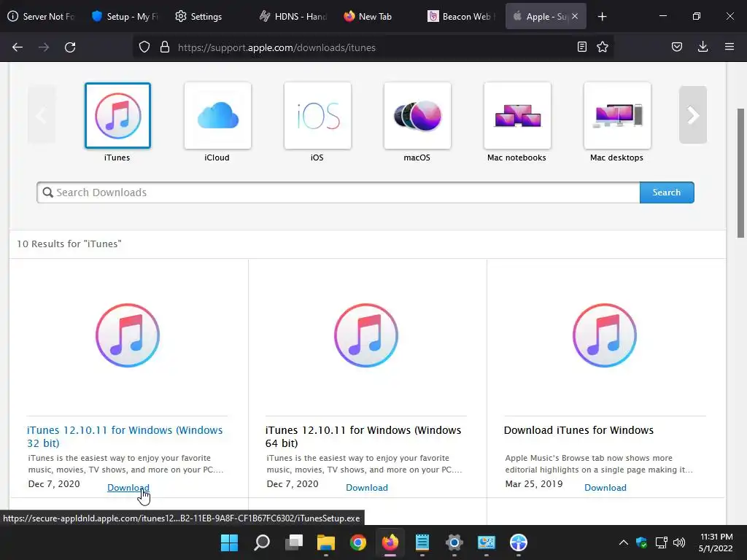The width and height of the screenshot is (747, 560).
Task: Open Download iTunes for Windows title link
Action: (x=578, y=430)
